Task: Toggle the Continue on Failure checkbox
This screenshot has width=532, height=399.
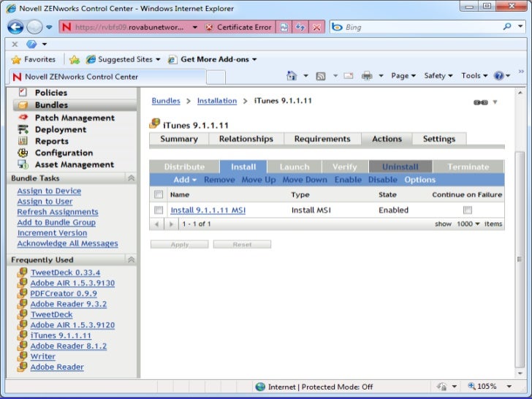Action: [x=468, y=210]
